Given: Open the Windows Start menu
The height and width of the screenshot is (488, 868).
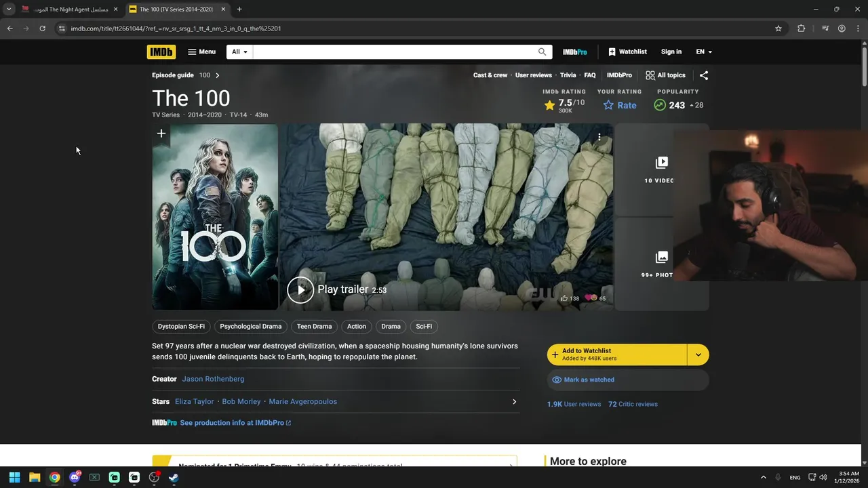Looking at the screenshot, I should tap(14, 477).
